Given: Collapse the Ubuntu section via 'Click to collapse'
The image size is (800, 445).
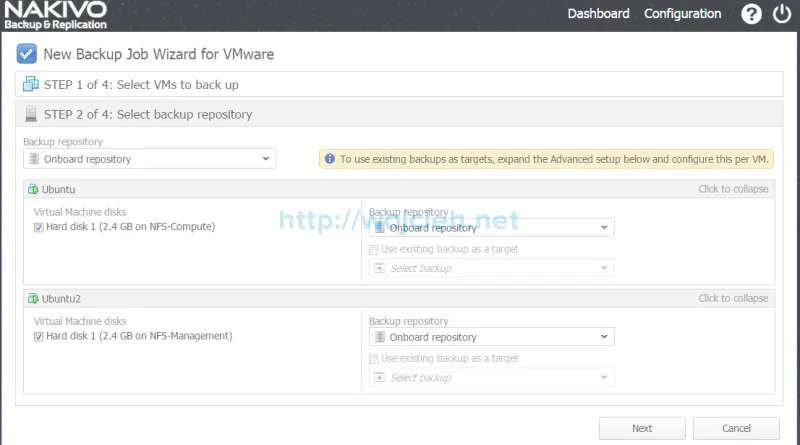Looking at the screenshot, I should coord(733,189).
